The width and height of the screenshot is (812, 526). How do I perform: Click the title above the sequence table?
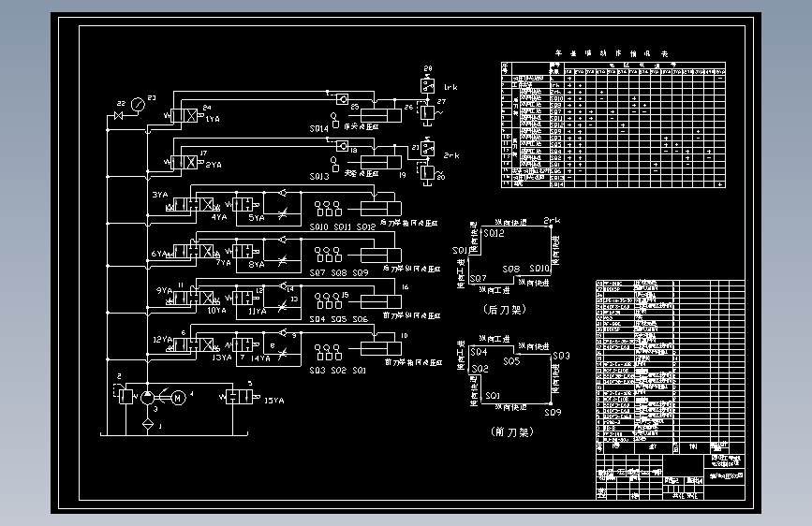pos(613,53)
